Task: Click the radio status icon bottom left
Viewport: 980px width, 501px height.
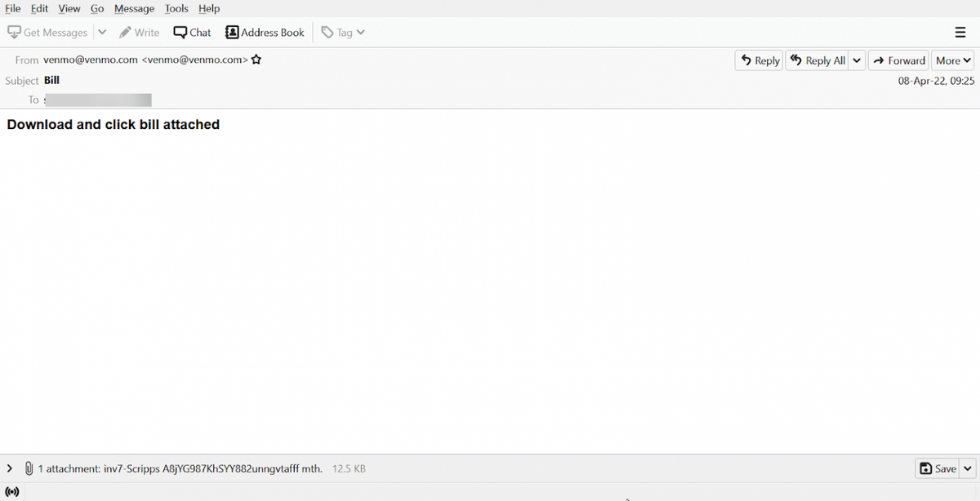Action: click(12, 490)
